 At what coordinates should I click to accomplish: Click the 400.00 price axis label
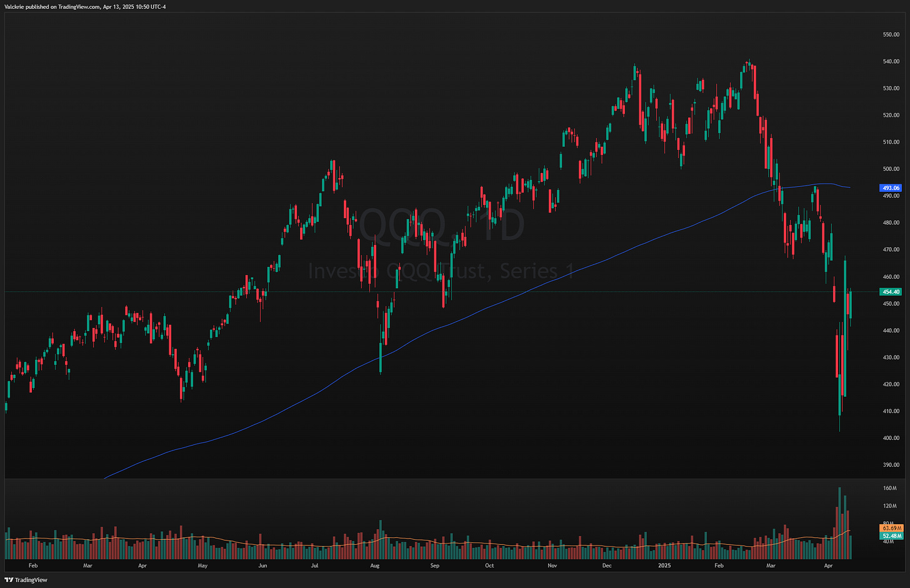coord(891,438)
